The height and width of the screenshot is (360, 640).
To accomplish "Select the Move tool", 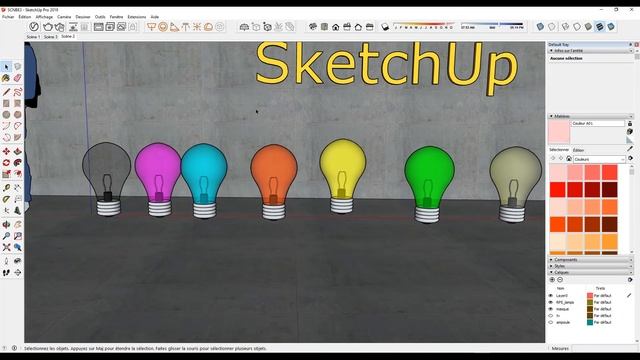I will [6, 151].
